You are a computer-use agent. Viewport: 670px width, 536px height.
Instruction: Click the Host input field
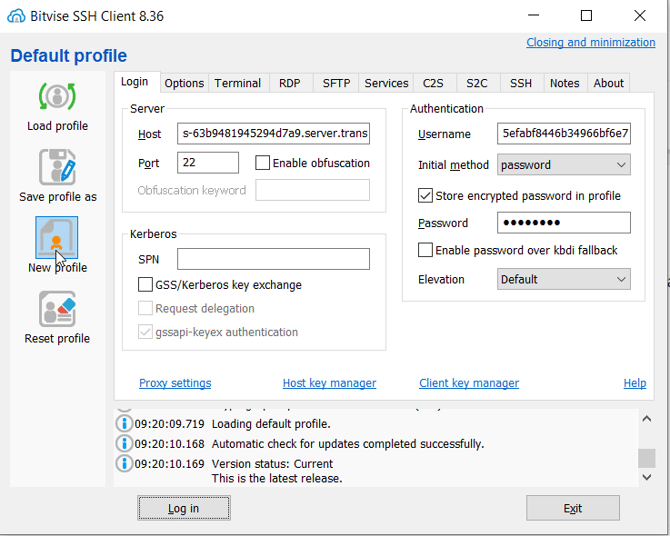[x=273, y=133]
